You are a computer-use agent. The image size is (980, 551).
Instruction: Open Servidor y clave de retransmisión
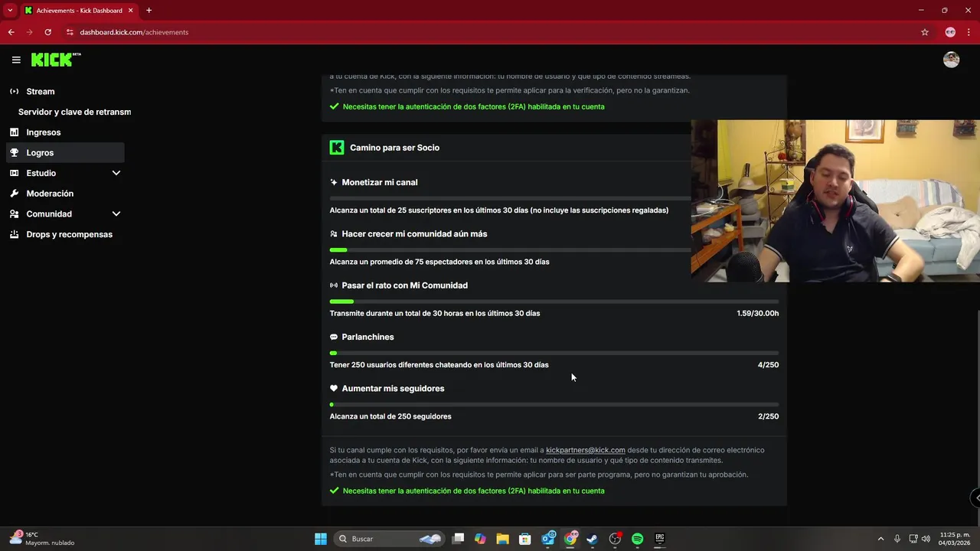[74, 112]
